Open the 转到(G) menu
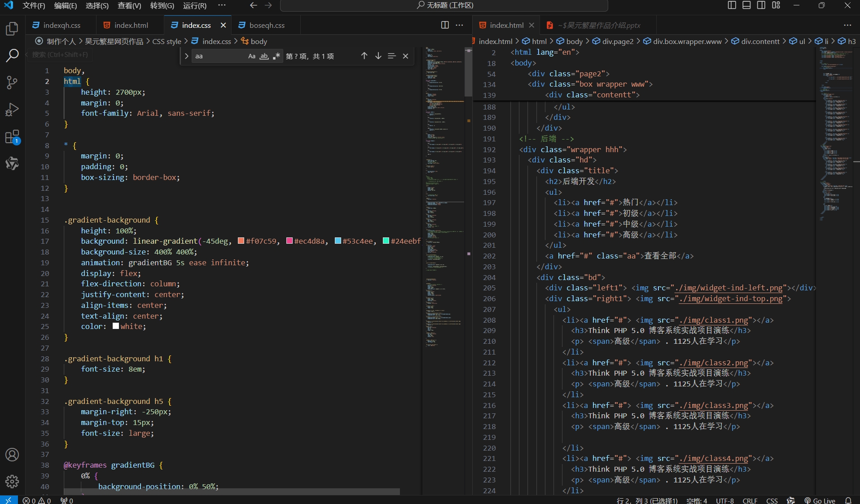This screenshot has height=504, width=860. click(162, 5)
